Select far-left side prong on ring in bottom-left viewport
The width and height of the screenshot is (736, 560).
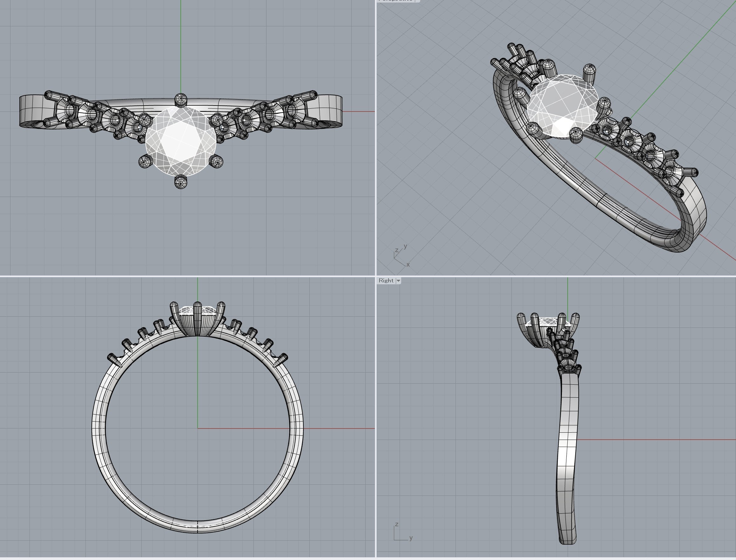point(113,360)
